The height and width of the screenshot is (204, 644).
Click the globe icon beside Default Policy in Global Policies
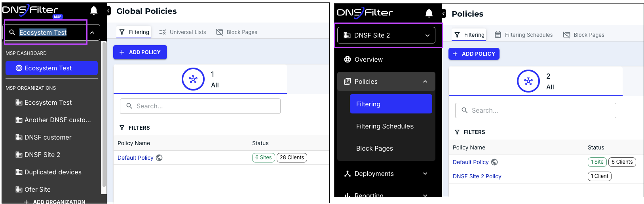pyautogui.click(x=159, y=158)
